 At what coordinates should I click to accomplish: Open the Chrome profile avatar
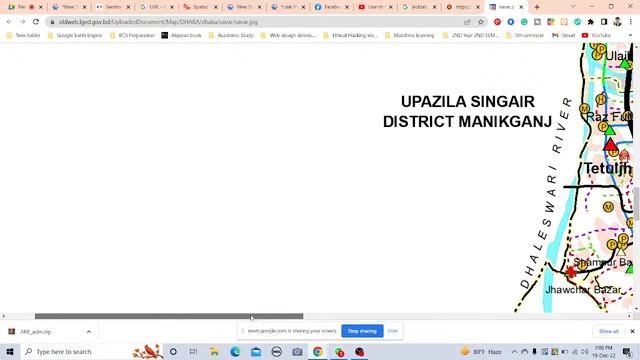pyautogui.click(x=617, y=22)
